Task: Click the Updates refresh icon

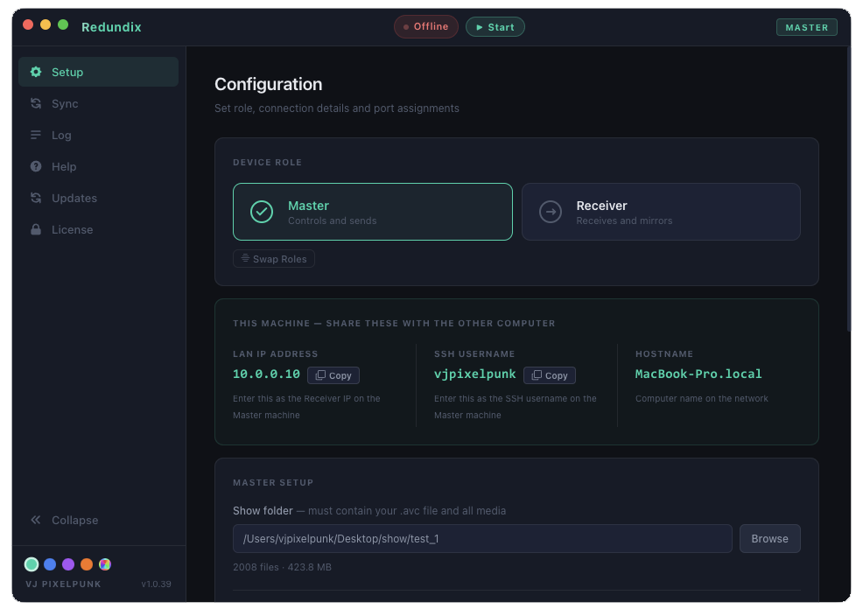Action: click(x=36, y=198)
